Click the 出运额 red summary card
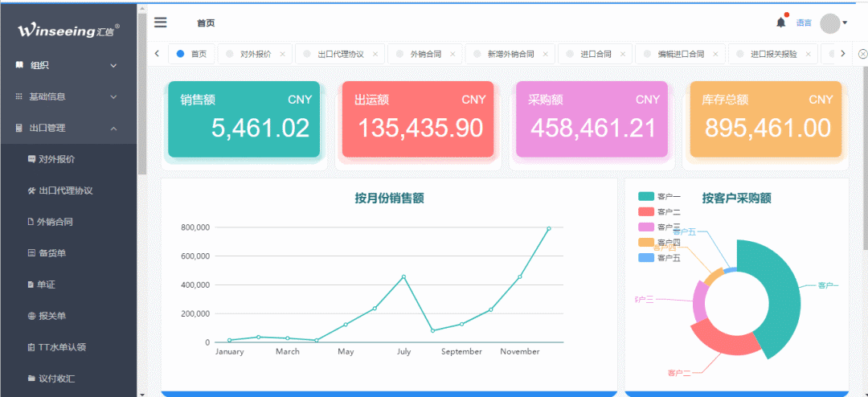The width and height of the screenshot is (868, 397). [x=418, y=119]
